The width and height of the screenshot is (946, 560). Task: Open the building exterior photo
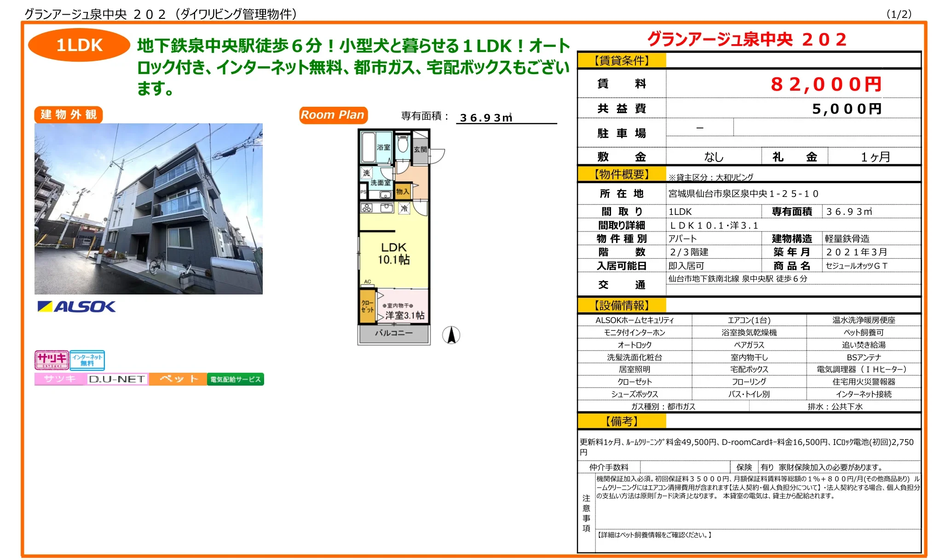(149, 208)
